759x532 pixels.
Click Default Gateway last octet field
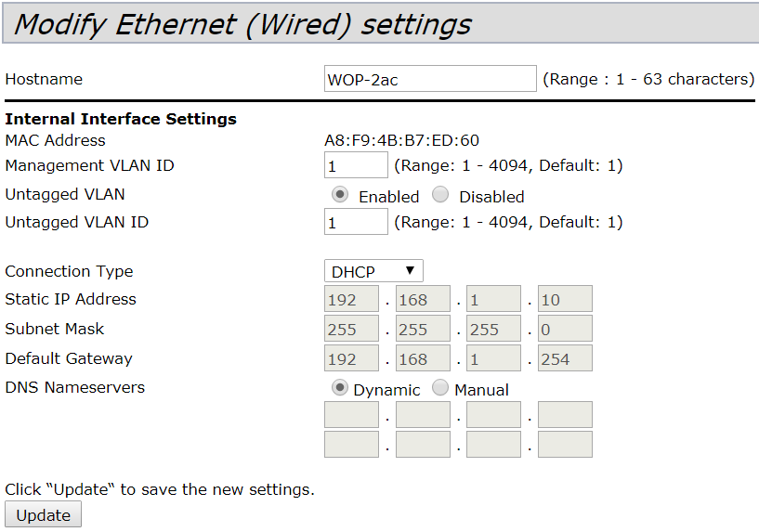[565, 358]
